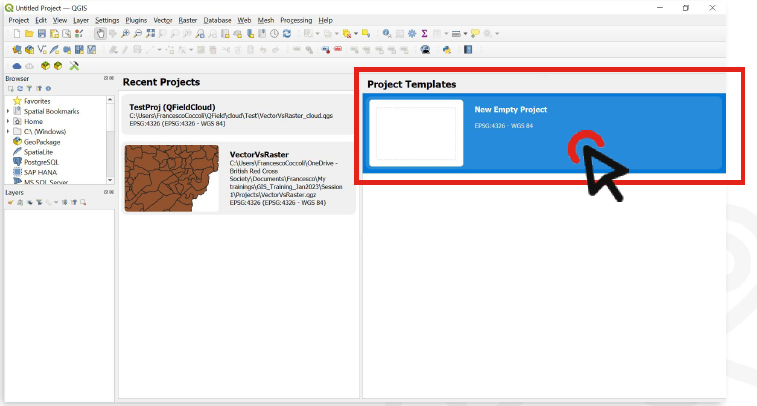Screen dimensions: 757x406
Task: Click the crossed hammer tools icon
Action: pos(74,66)
